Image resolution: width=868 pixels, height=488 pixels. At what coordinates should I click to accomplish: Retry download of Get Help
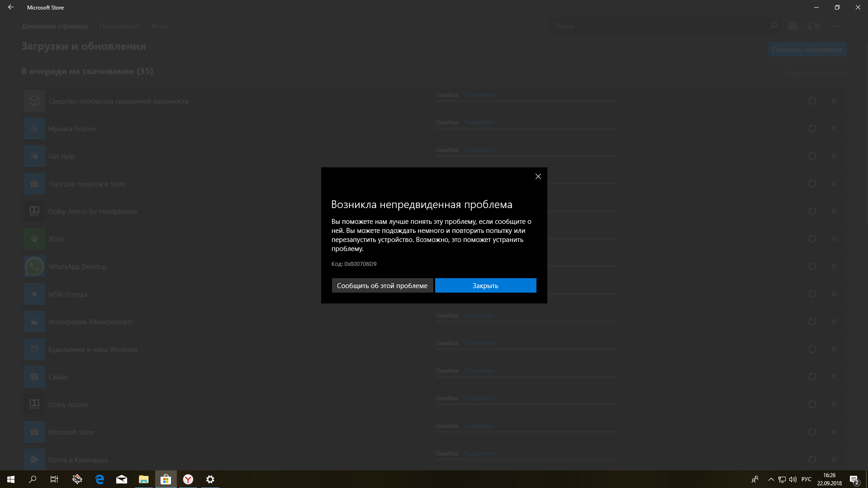812,156
